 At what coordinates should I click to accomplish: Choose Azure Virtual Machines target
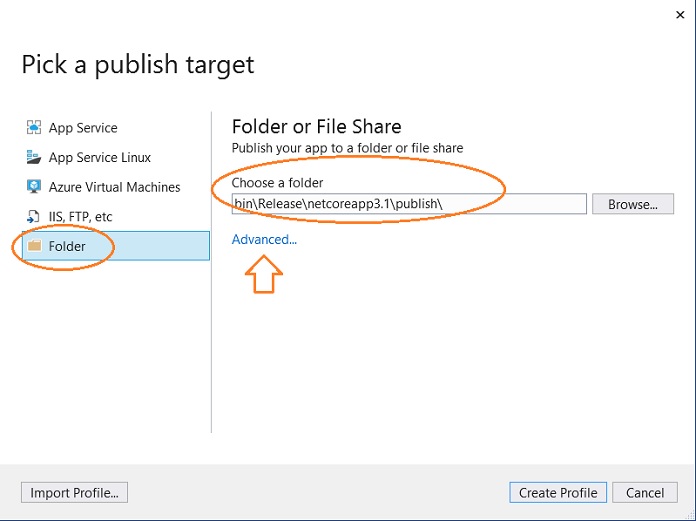pos(115,187)
